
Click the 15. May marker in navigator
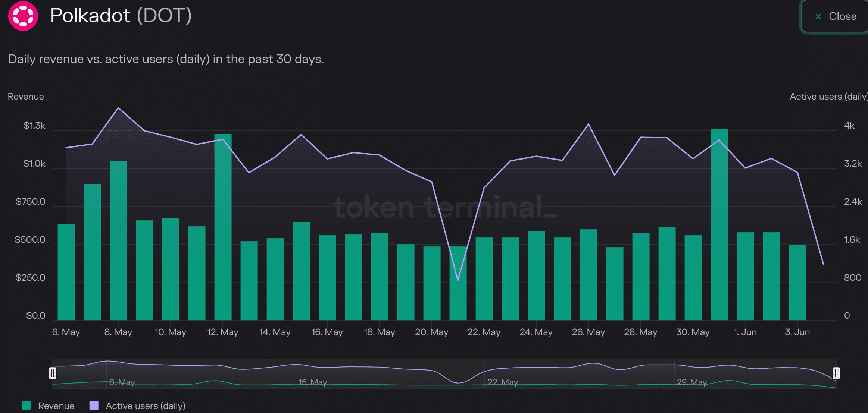tap(313, 382)
